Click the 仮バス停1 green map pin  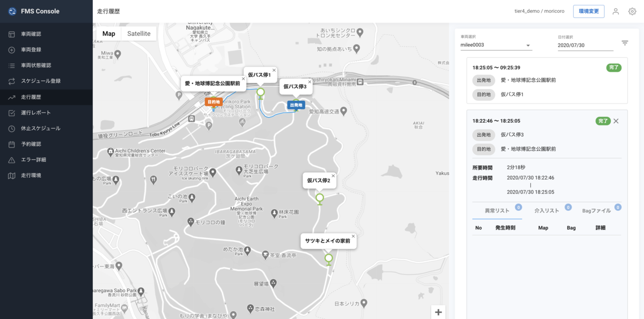click(x=261, y=93)
